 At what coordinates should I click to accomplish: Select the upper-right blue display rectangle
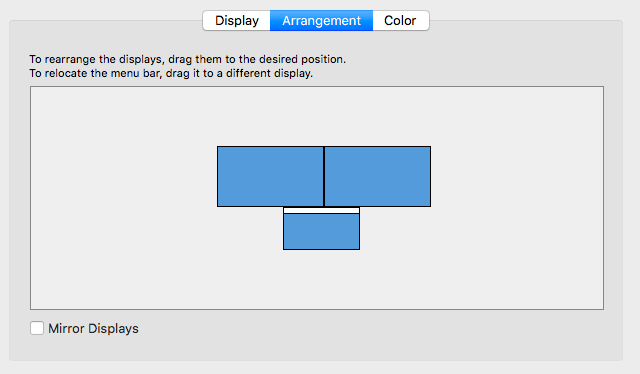point(378,176)
